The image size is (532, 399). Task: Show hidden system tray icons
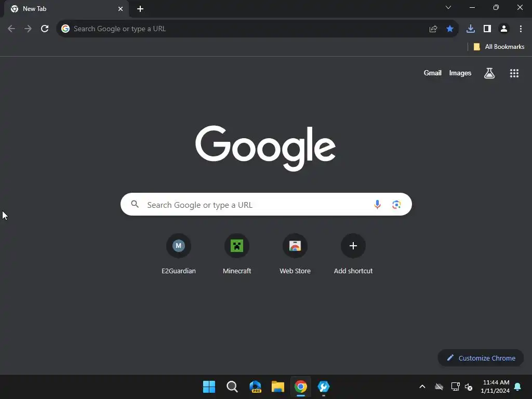[422, 387]
